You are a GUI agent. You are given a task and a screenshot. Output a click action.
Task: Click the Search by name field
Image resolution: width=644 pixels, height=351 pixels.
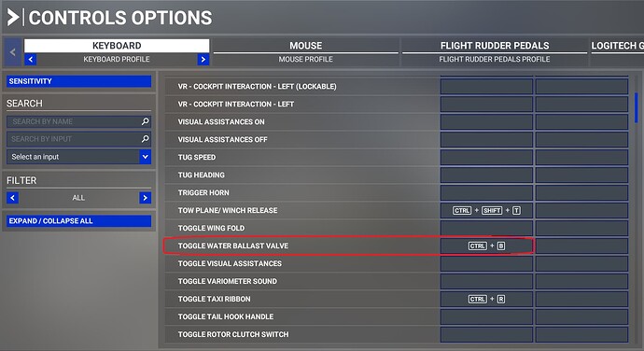(75, 121)
